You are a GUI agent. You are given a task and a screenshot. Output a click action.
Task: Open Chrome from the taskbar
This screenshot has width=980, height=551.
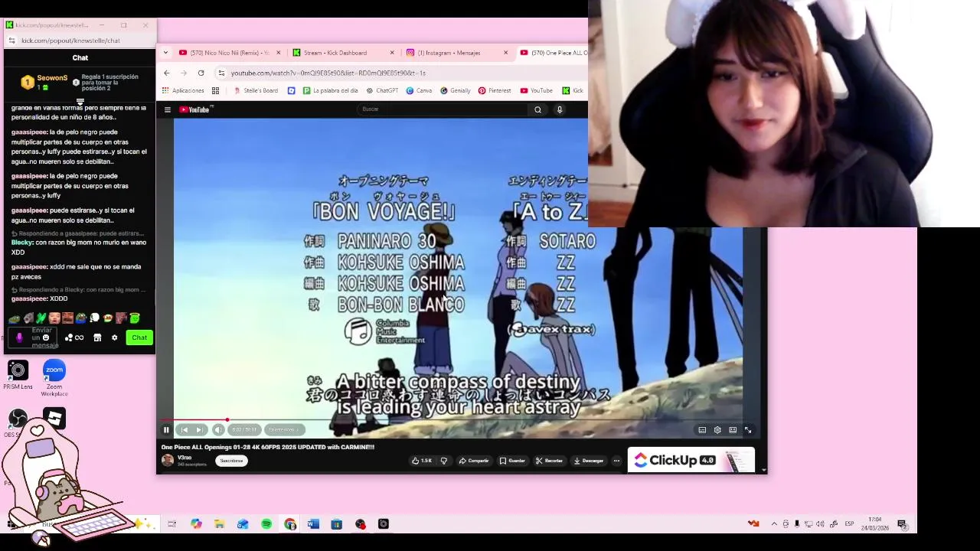(290, 524)
